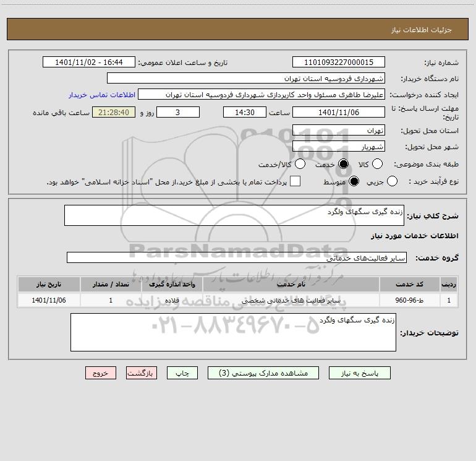Screen dimensions: 476x461
Task: Click the اطلاعات خدمات مورد نیاز heading
Action: (x=415, y=236)
